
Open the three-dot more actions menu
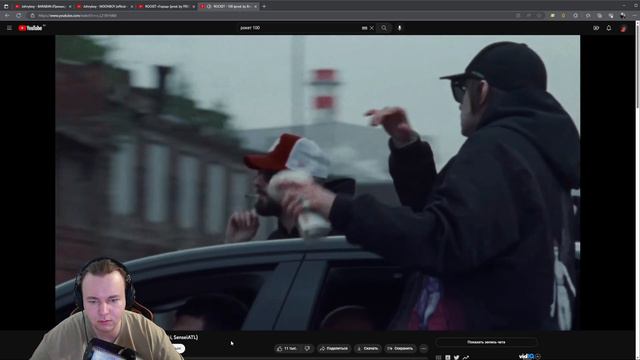pos(423,348)
